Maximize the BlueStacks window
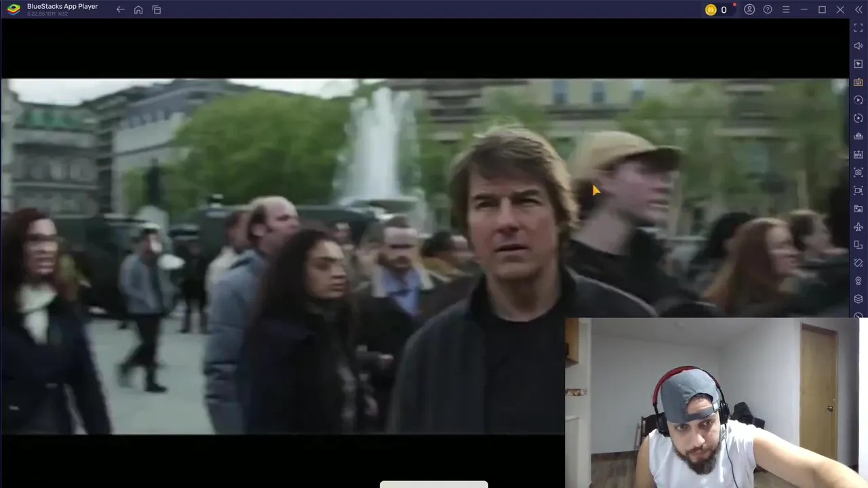 point(822,9)
